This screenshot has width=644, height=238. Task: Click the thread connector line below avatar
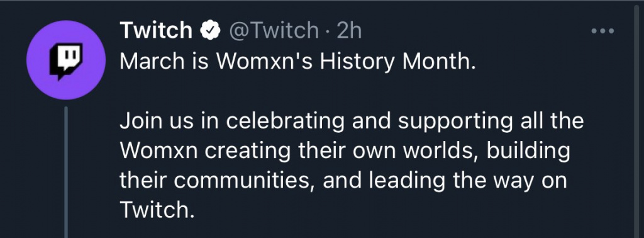65,172
